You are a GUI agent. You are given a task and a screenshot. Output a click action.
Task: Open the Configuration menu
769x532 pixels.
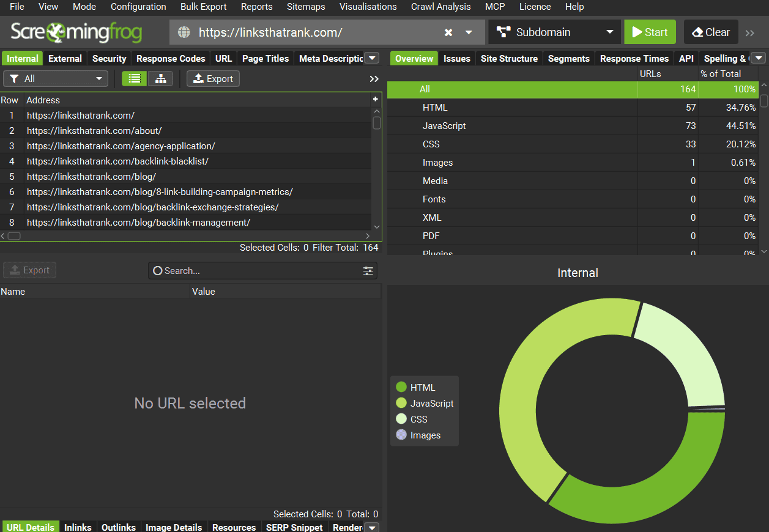138,7
